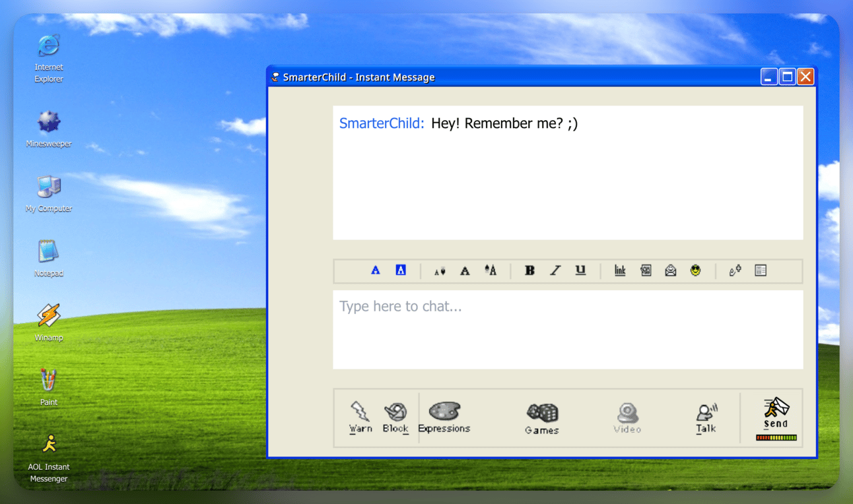The height and width of the screenshot is (504, 853).
Task: Toggle bold formatting
Action: pos(529,270)
